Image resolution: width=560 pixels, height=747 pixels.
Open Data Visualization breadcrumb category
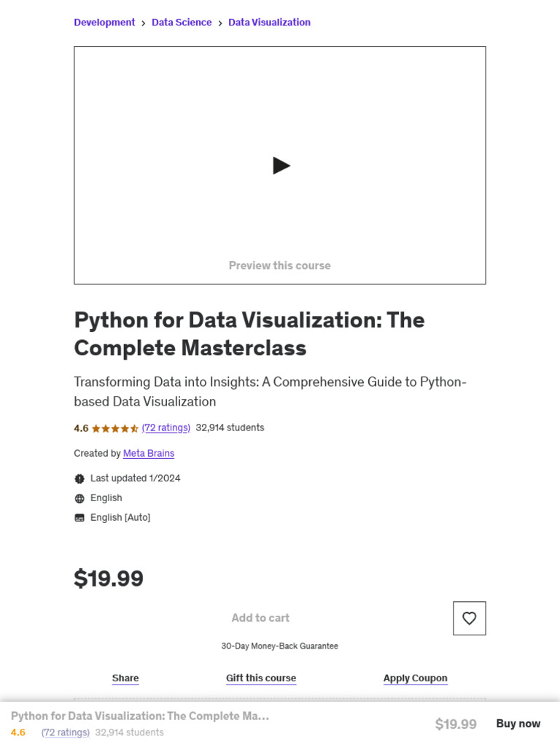pyautogui.click(x=269, y=23)
